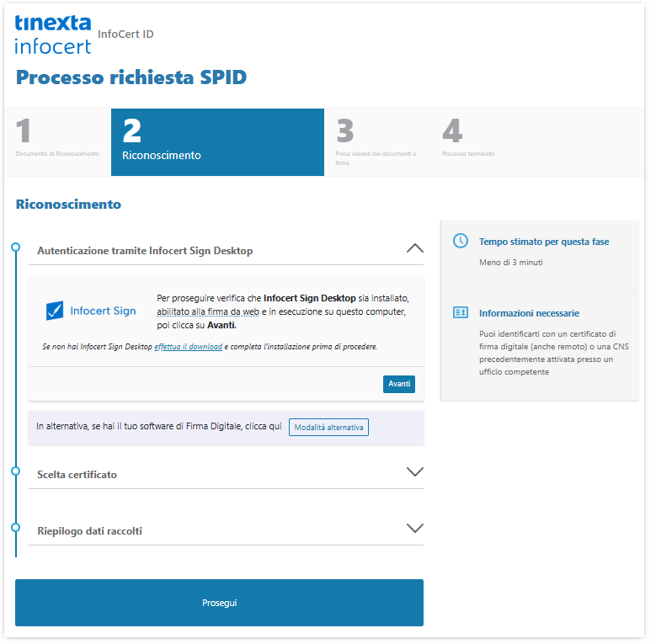
Task: Click the InfoCert ID label
Action: click(127, 35)
